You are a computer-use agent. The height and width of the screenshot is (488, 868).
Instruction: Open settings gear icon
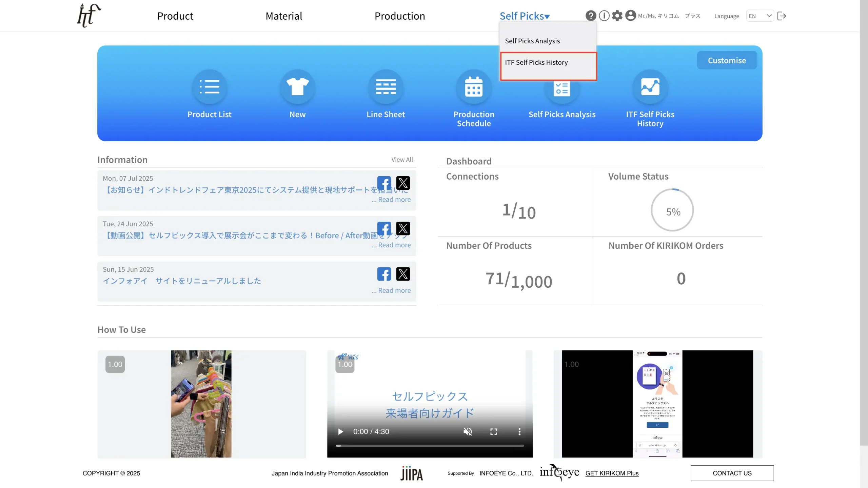pos(617,16)
